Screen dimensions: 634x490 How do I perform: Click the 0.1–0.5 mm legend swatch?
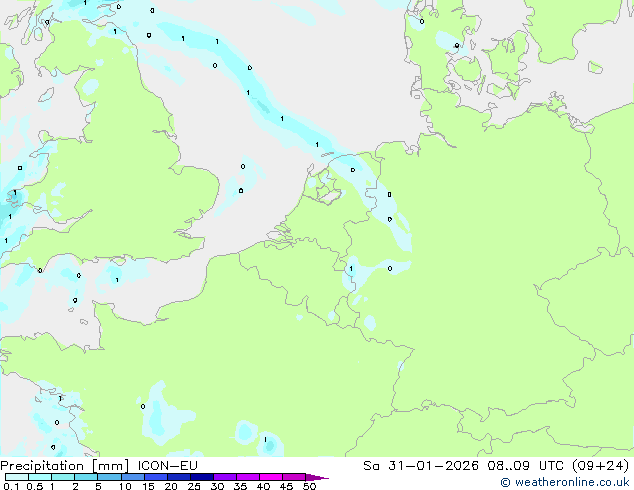17,477
